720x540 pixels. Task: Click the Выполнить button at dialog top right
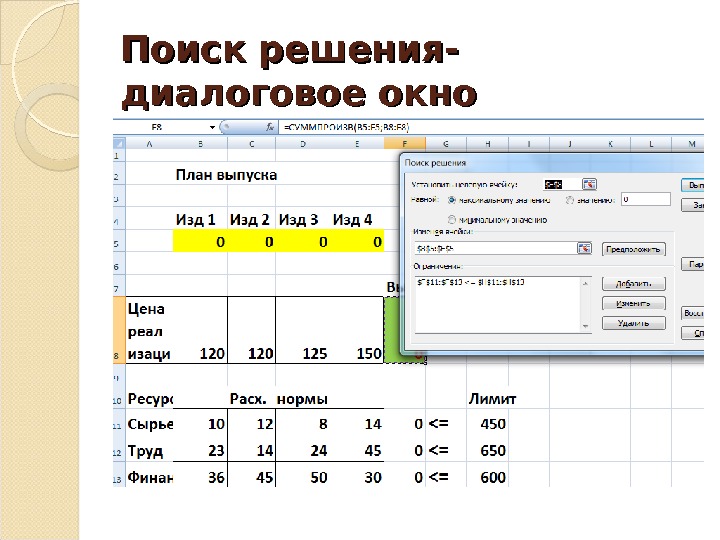point(692,185)
